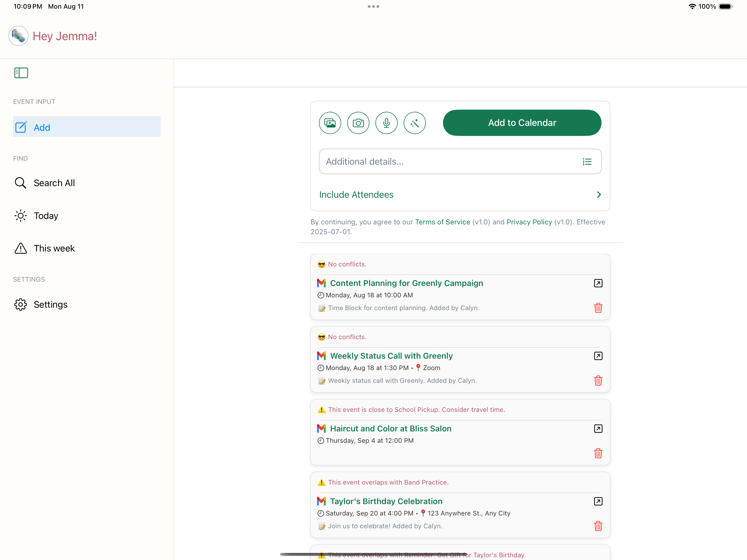Tap the magic wand icon
The height and width of the screenshot is (560, 747).
point(415,123)
